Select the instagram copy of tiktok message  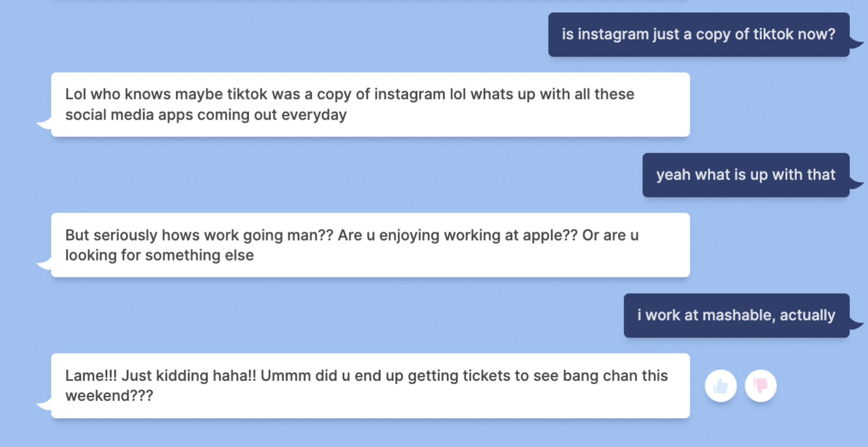[698, 34]
